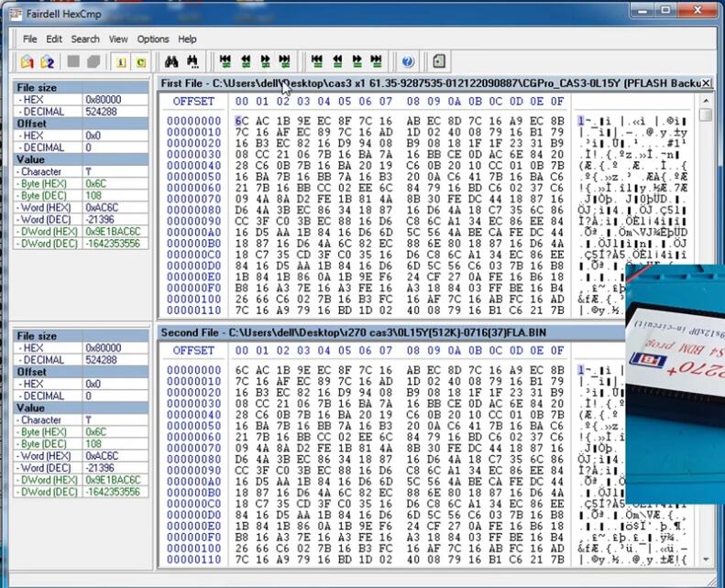
Task: Click the first gray square toolbar icon
Action: pos(73,61)
